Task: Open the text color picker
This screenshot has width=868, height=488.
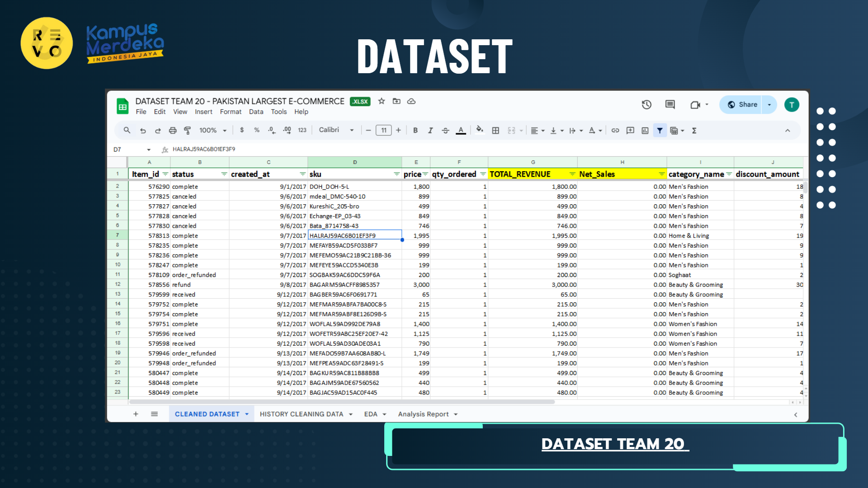Action: click(x=461, y=131)
